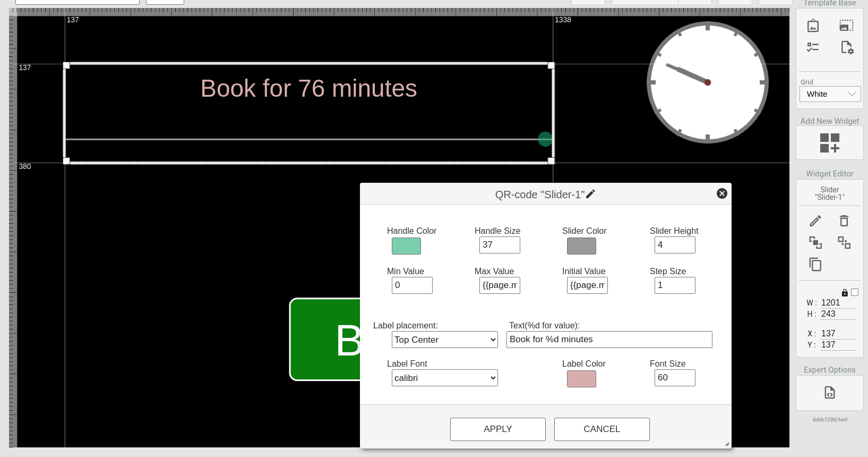Open the Label Font dropdown
Image resolution: width=868 pixels, height=457 pixels.
[x=445, y=378]
